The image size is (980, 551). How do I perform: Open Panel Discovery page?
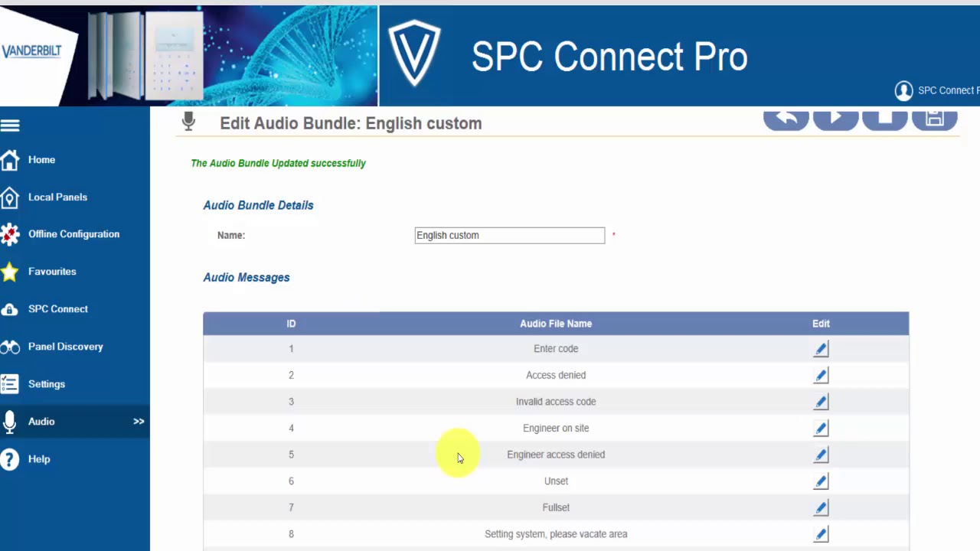pyautogui.click(x=65, y=347)
